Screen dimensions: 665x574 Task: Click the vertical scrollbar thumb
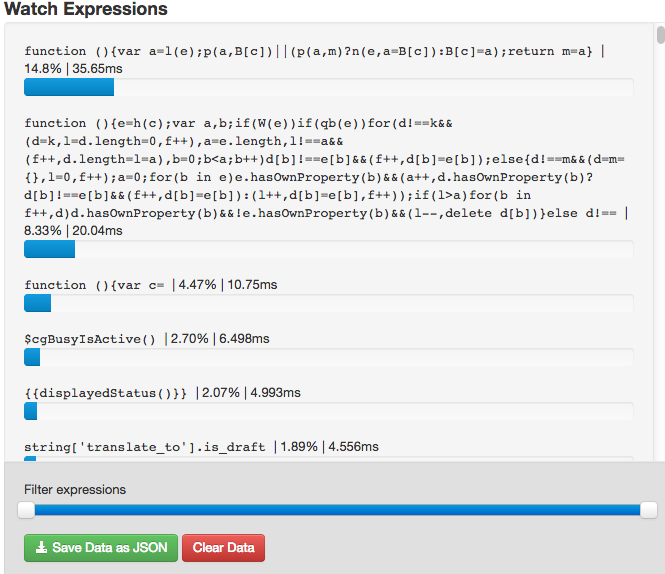coord(660,35)
